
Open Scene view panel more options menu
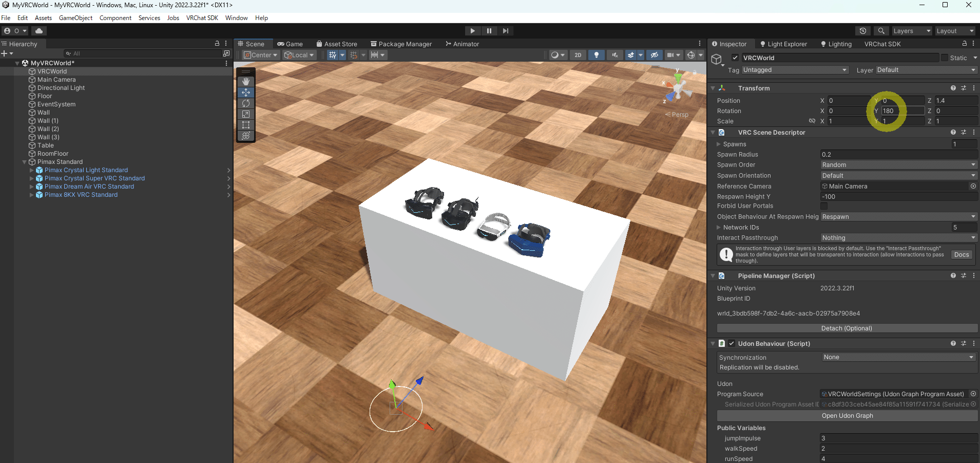tap(700, 44)
